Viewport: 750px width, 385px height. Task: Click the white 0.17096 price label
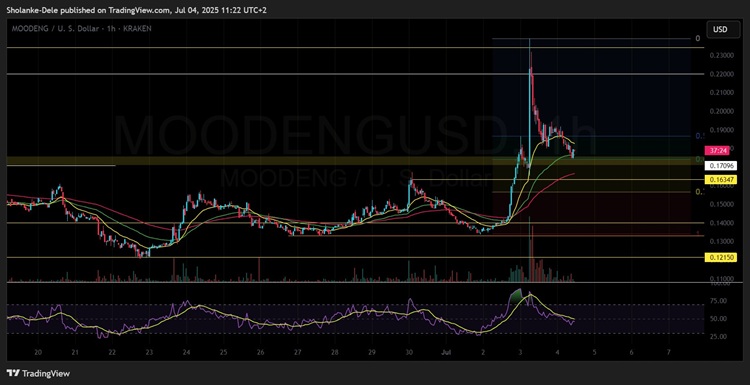[x=720, y=166]
